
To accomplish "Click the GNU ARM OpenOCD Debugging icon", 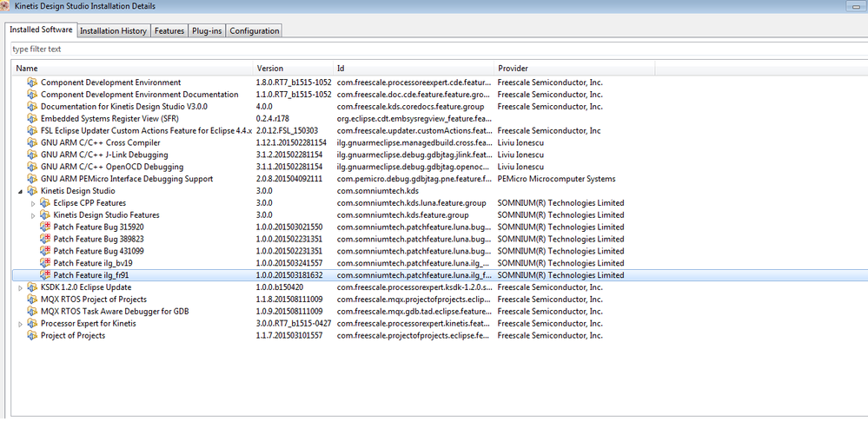I will point(32,167).
